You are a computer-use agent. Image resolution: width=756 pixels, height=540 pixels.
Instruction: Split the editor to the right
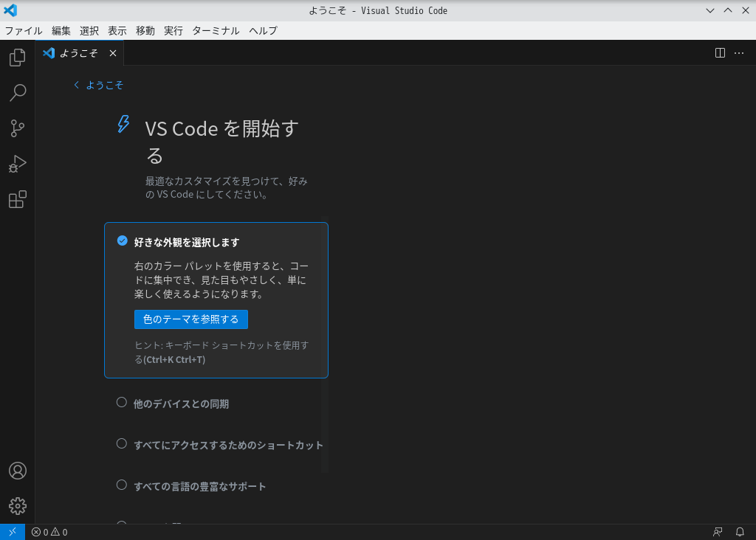point(720,53)
